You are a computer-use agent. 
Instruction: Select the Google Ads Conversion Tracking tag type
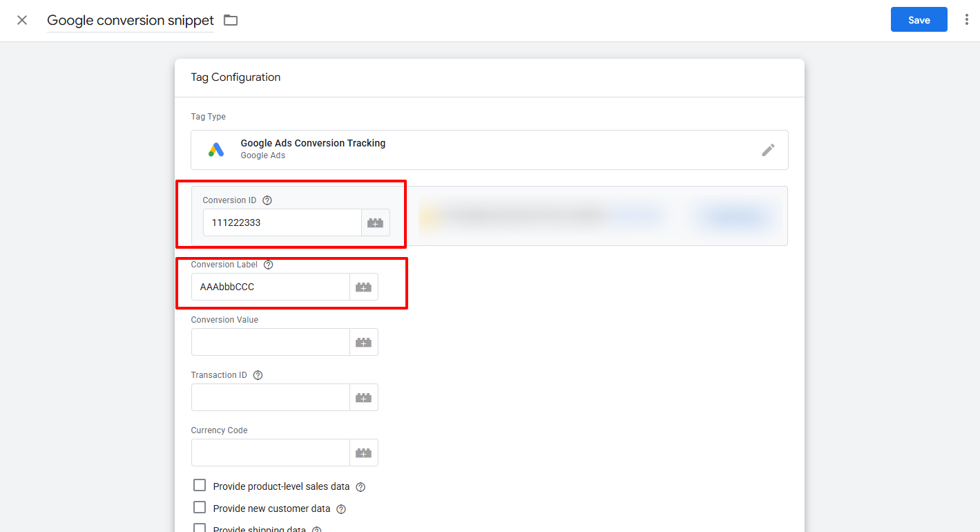coord(490,150)
